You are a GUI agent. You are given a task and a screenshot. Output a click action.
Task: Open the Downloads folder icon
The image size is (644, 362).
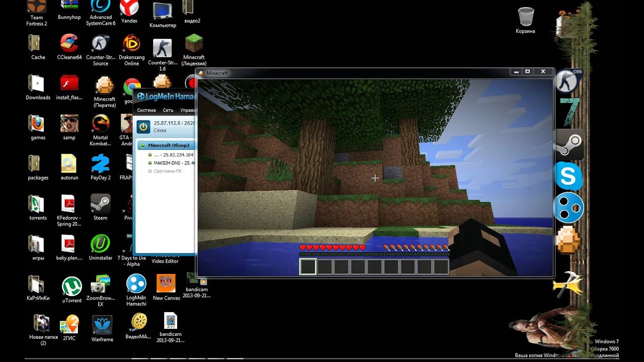pos(38,87)
